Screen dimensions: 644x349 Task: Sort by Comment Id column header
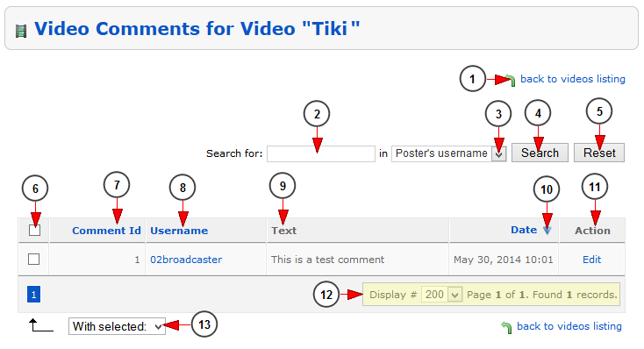click(106, 231)
